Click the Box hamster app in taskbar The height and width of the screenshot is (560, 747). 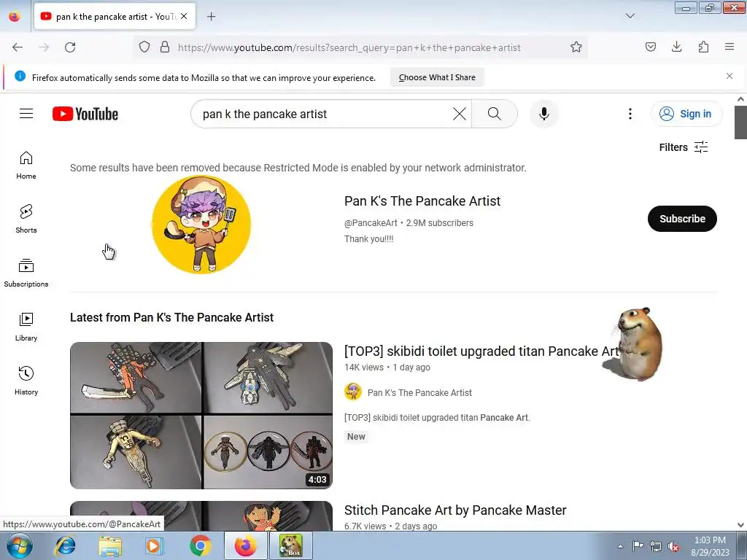[290, 545]
